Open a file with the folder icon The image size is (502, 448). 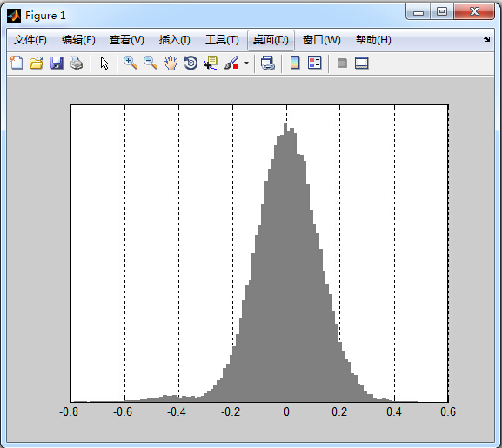pos(37,63)
